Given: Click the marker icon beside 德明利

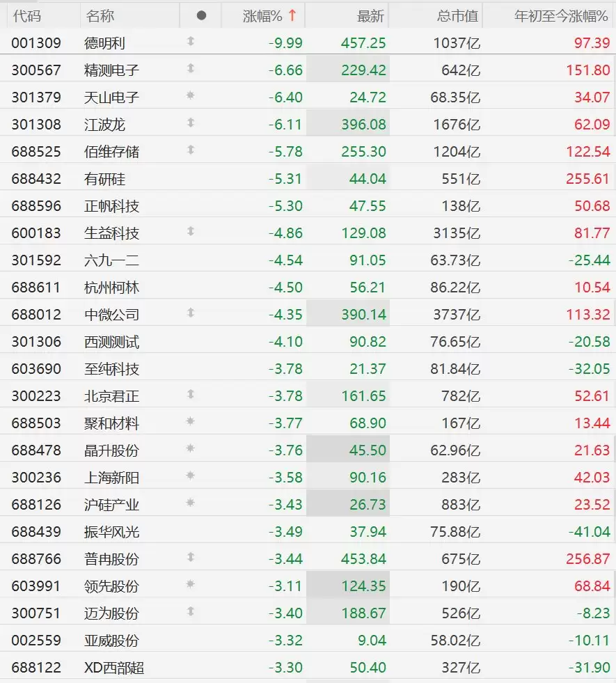Looking at the screenshot, I should click(x=190, y=41).
